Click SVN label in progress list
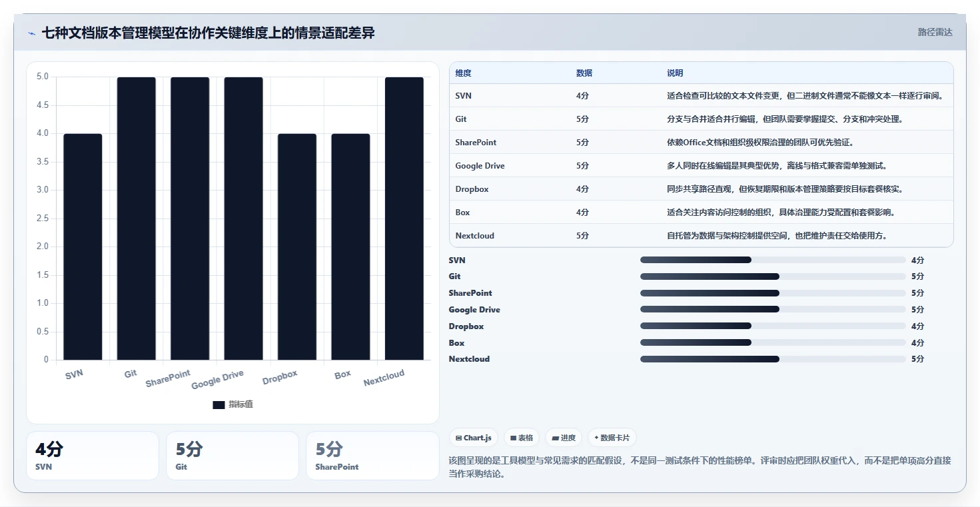 click(457, 260)
